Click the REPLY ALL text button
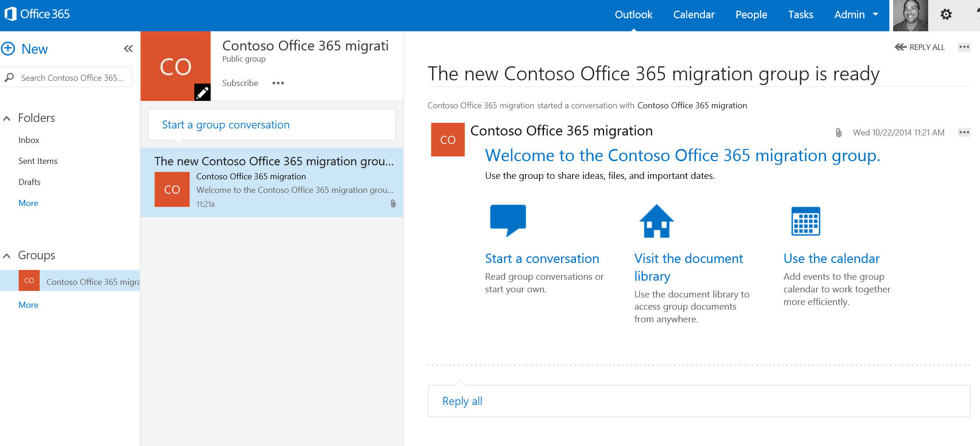Image resolution: width=980 pixels, height=446 pixels. [927, 47]
